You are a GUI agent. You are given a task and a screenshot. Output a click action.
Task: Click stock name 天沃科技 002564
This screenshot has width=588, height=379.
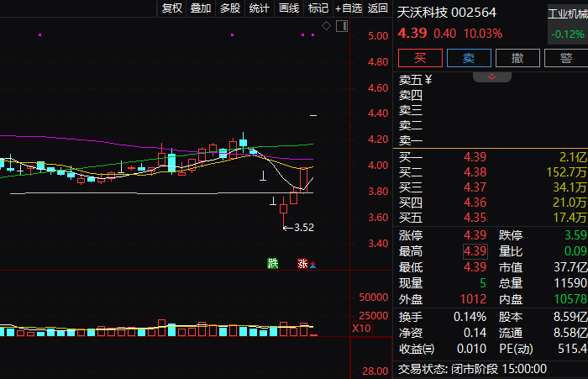[x=447, y=13]
